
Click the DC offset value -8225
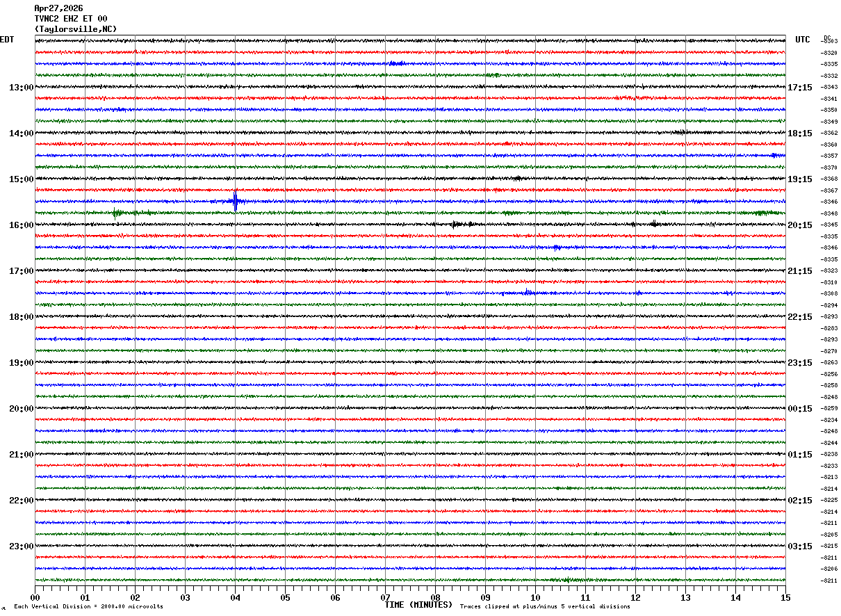pyautogui.click(x=830, y=500)
